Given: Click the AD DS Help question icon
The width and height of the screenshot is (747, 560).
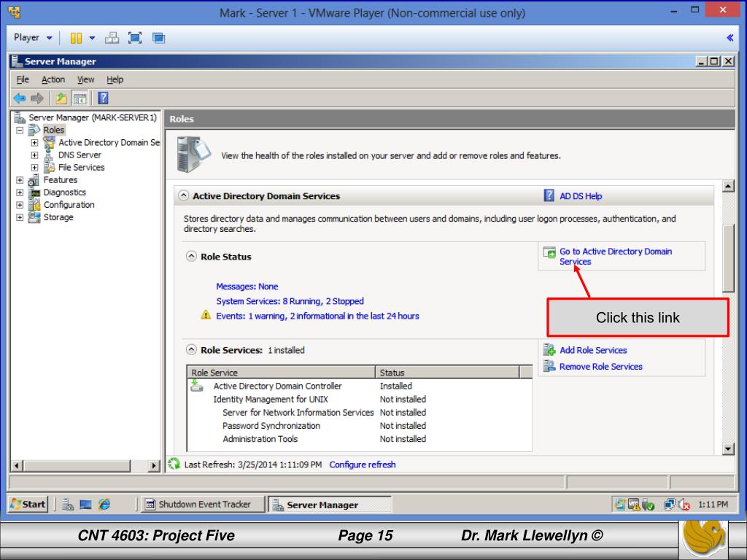Looking at the screenshot, I should click(x=549, y=195).
